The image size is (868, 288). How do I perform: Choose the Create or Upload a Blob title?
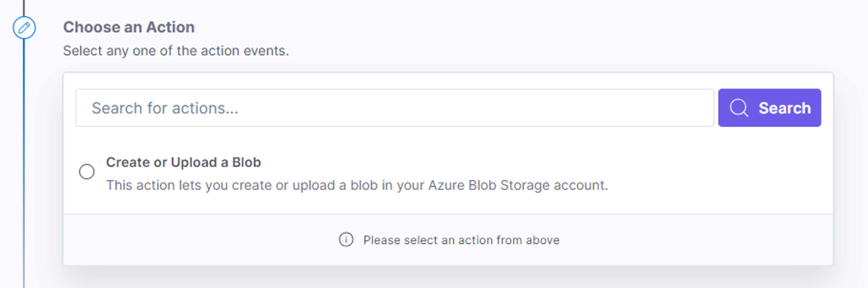click(183, 162)
